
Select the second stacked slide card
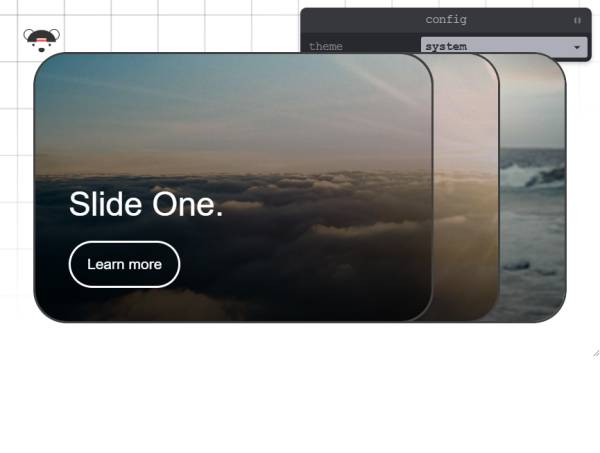tap(466, 187)
